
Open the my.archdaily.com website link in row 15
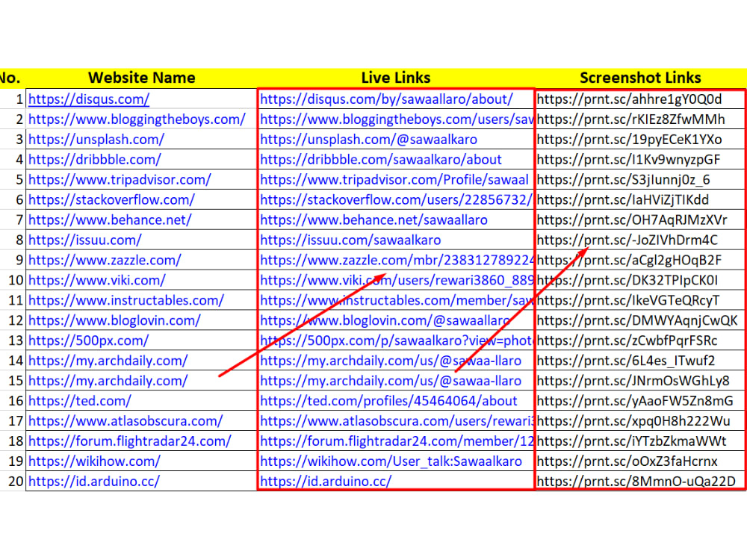tap(108, 381)
